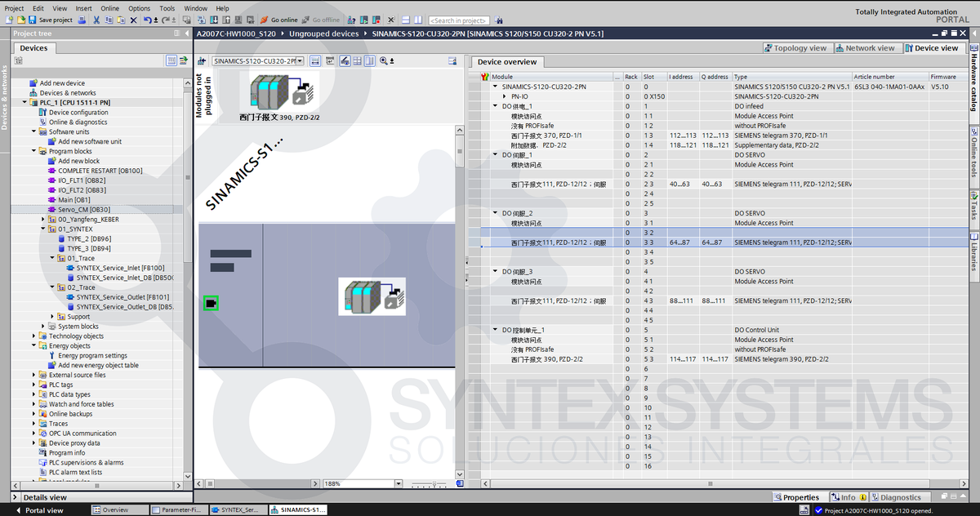
Task: Click the Save project button
Action: tap(50, 20)
